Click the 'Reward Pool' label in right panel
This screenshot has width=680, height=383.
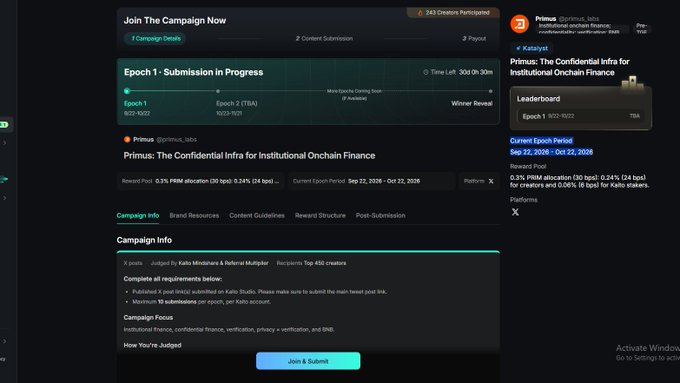(x=528, y=167)
